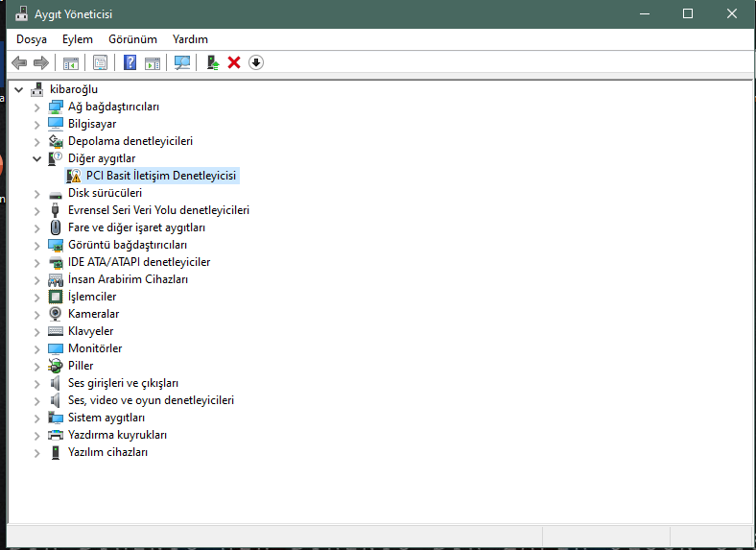Expand İşlemciler category chevron

(37, 298)
